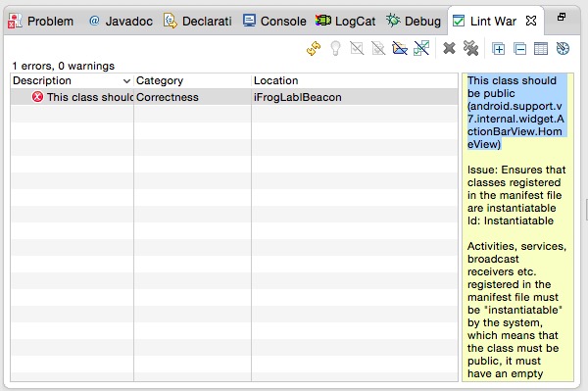The height and width of the screenshot is (391, 588).
Task: Click the ignore in file crossed-document icon
Action: 378,48
